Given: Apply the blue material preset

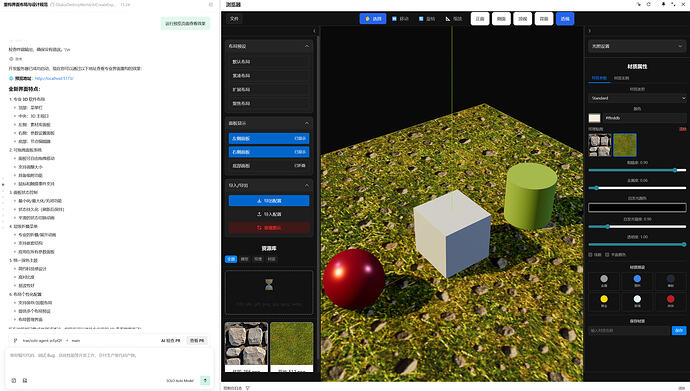Looking at the screenshot, I should (x=637, y=281).
